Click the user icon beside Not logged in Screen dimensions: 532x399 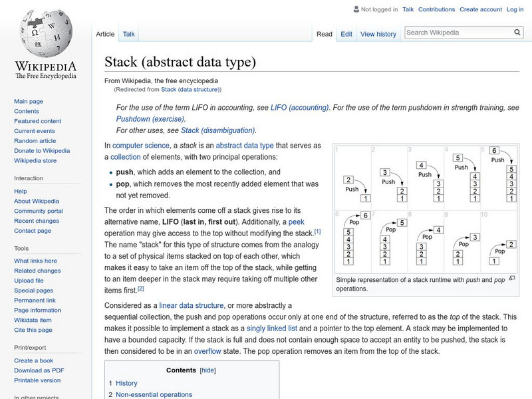pos(355,9)
